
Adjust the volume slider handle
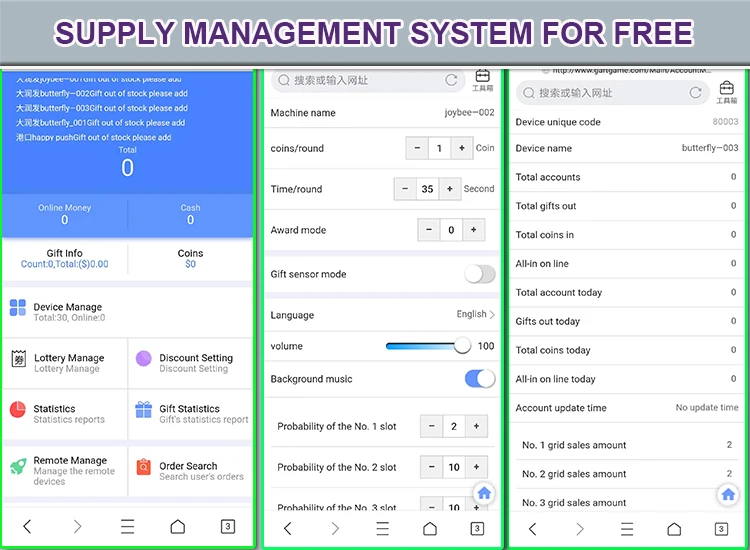(x=462, y=346)
